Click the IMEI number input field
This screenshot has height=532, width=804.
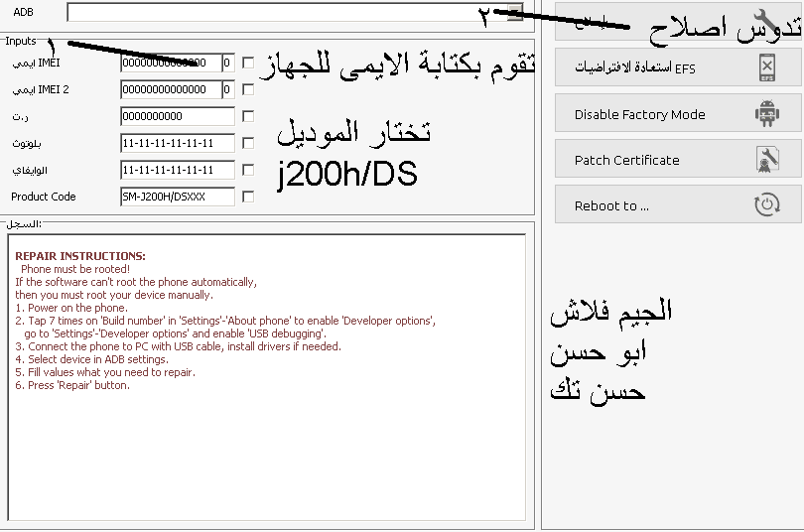point(171,64)
